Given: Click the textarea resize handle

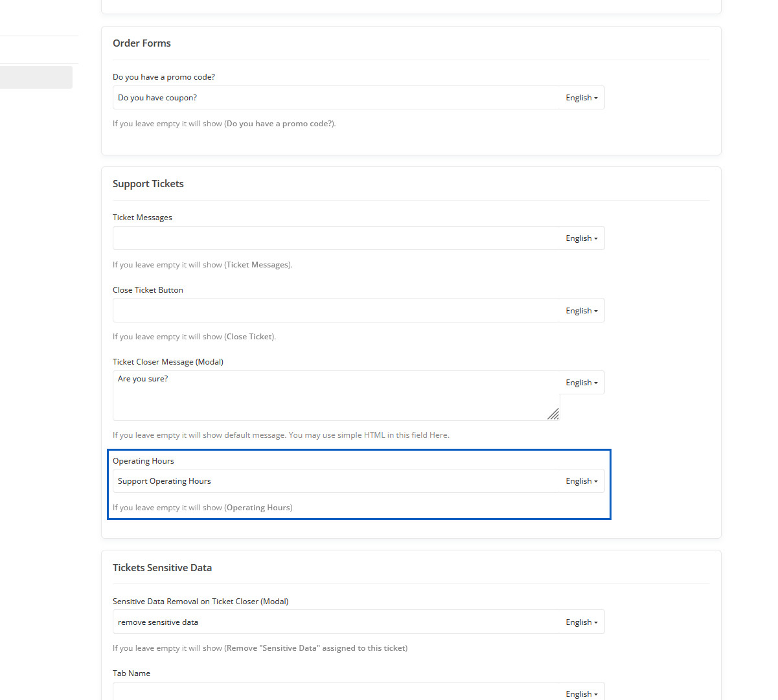Looking at the screenshot, I should point(553,414).
